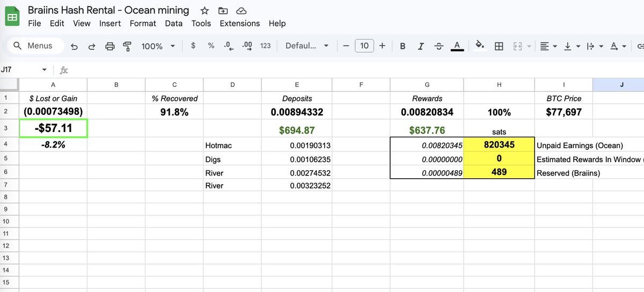Select the (0.00073498) loss cell

tap(53, 112)
